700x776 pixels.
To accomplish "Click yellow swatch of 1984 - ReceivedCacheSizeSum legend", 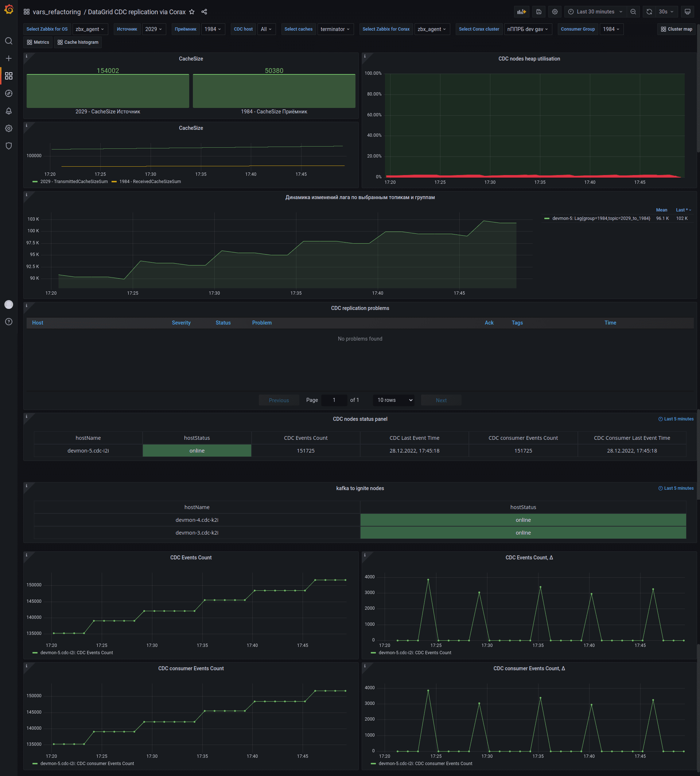I will pyautogui.click(x=114, y=182).
